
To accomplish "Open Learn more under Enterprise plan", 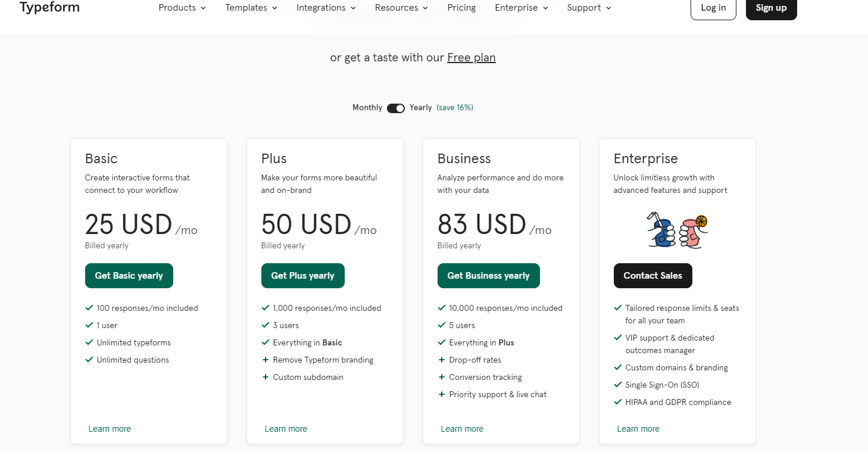I will (638, 429).
